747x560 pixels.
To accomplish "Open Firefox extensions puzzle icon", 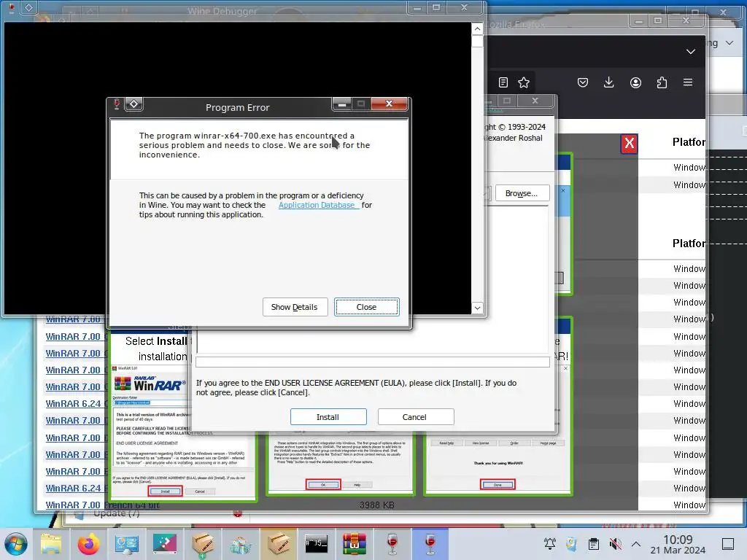I will (662, 82).
